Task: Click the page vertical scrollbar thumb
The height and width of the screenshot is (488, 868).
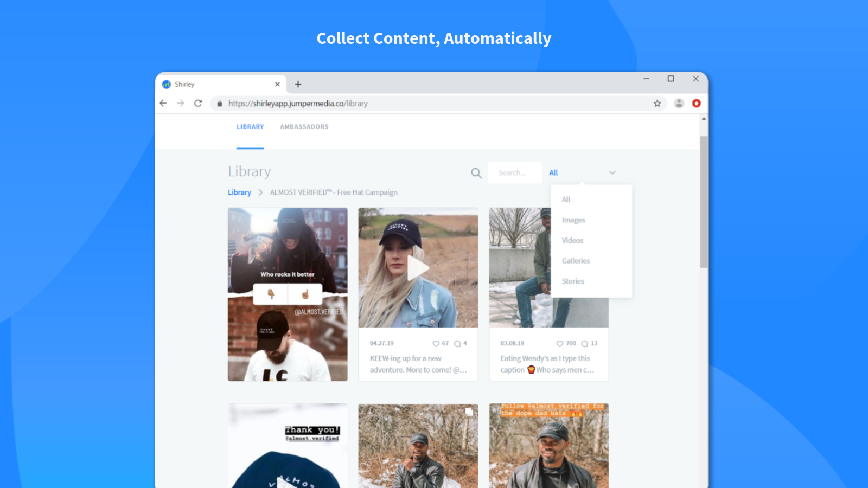Action: pos(704,202)
